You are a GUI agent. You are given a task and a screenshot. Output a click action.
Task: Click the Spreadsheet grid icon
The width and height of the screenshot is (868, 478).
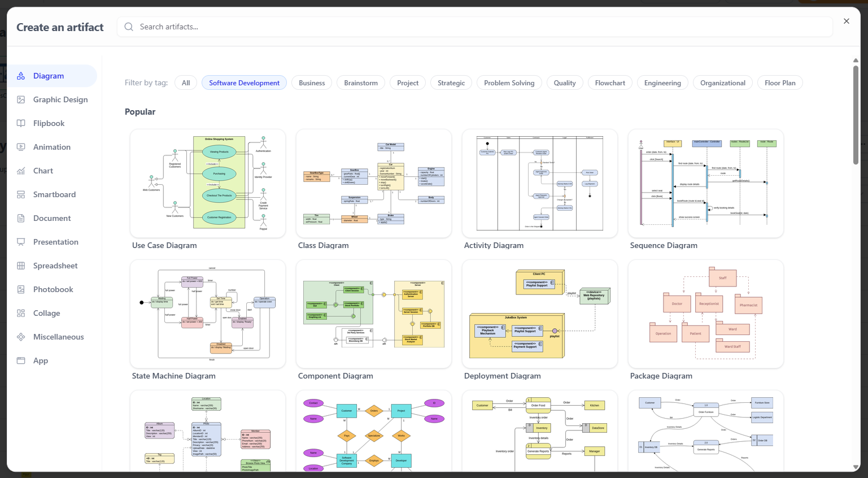tap(21, 266)
